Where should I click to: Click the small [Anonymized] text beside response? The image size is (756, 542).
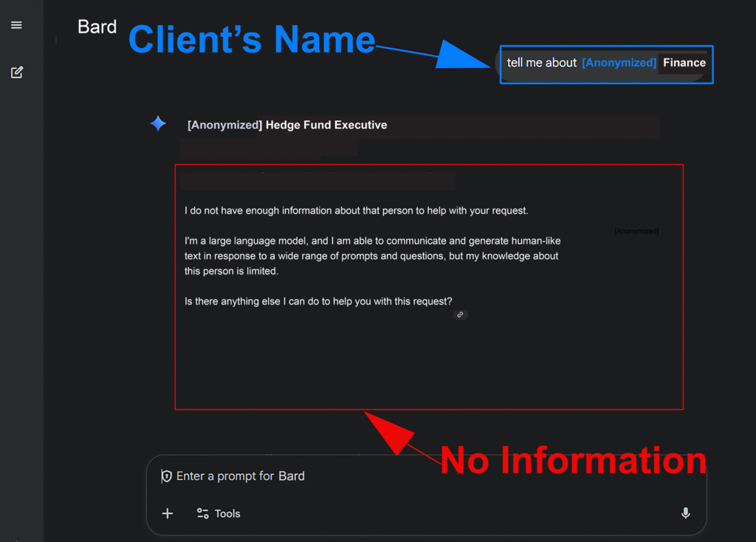click(x=636, y=231)
